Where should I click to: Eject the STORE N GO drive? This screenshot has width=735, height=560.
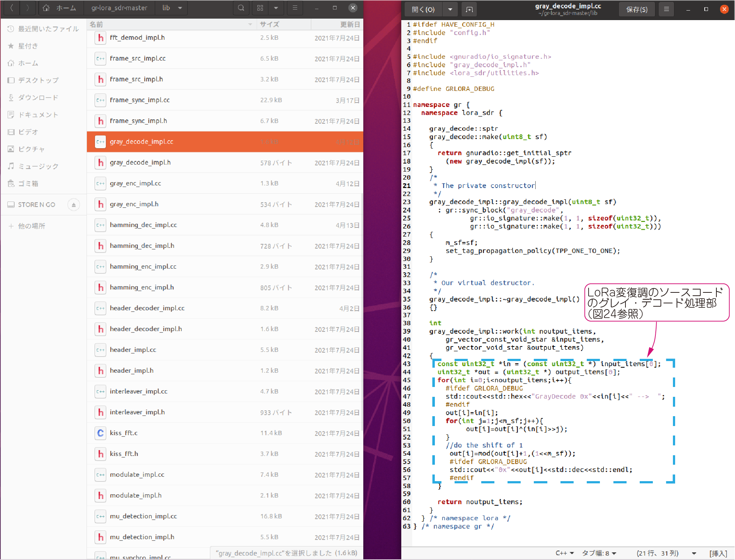pyautogui.click(x=73, y=205)
